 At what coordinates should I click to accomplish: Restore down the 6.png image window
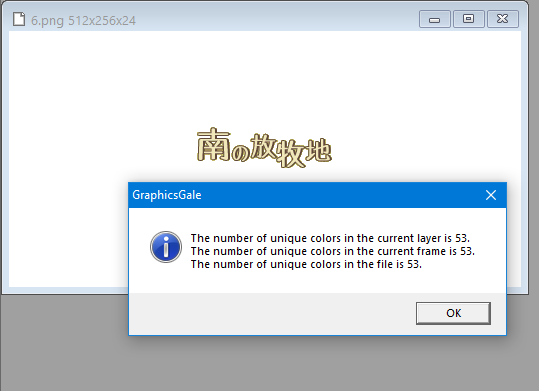click(469, 19)
